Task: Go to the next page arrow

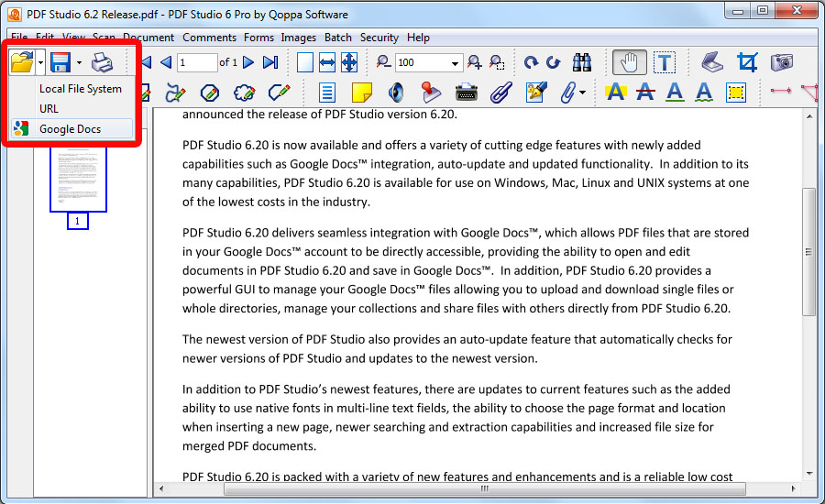Action: pyautogui.click(x=248, y=62)
